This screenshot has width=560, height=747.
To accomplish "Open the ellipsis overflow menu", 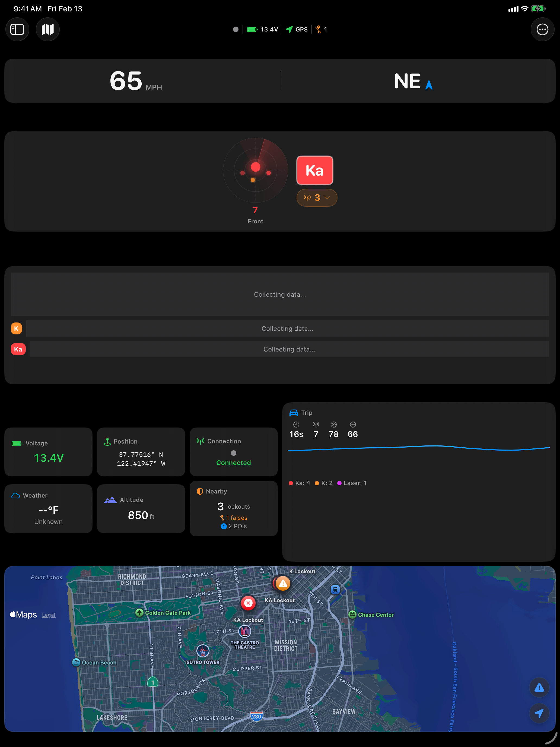I will (x=542, y=29).
